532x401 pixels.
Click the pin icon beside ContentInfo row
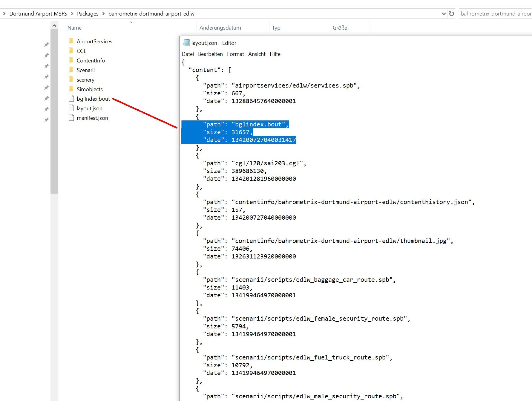[47, 66]
